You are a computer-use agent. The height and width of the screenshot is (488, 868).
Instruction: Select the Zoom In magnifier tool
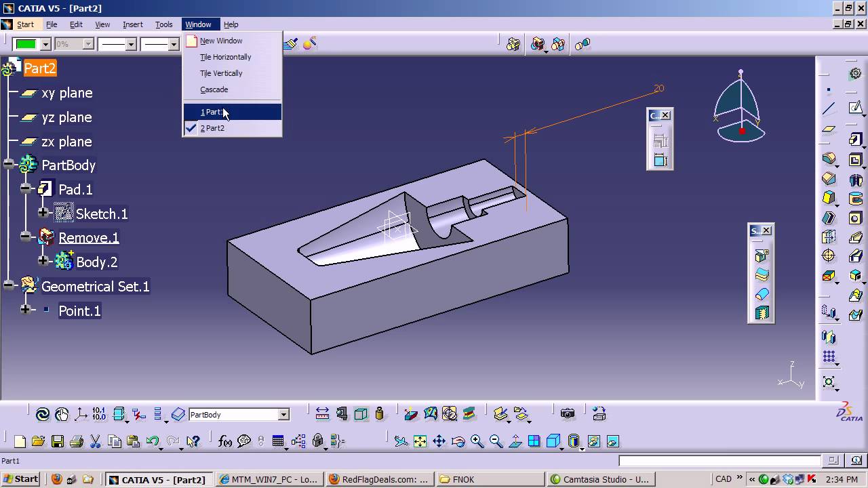(477, 442)
